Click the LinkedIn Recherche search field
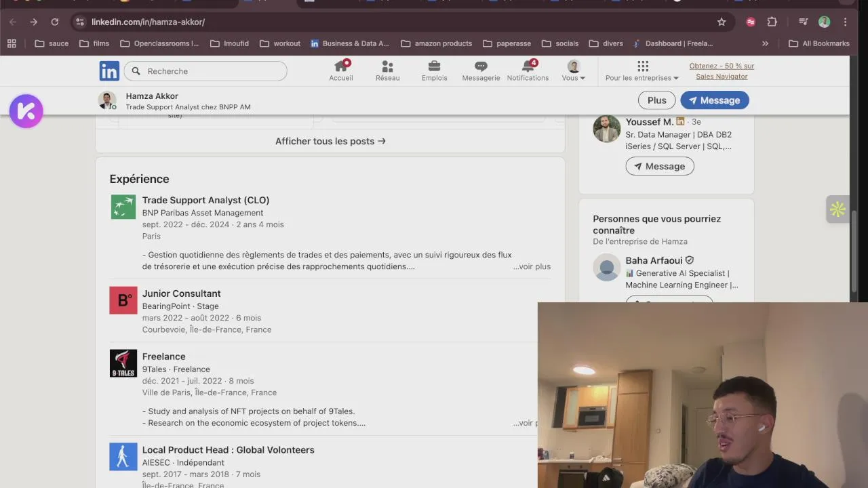 click(x=206, y=71)
